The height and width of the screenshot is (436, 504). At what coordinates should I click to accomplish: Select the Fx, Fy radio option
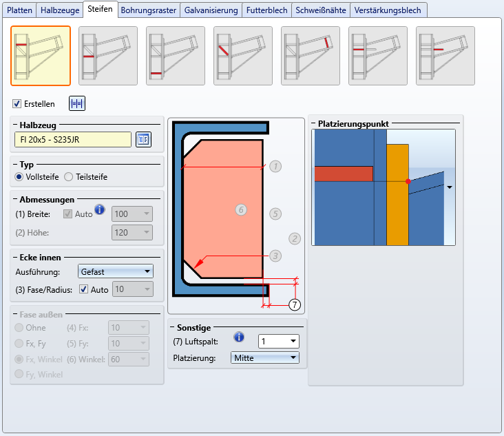tap(19, 344)
